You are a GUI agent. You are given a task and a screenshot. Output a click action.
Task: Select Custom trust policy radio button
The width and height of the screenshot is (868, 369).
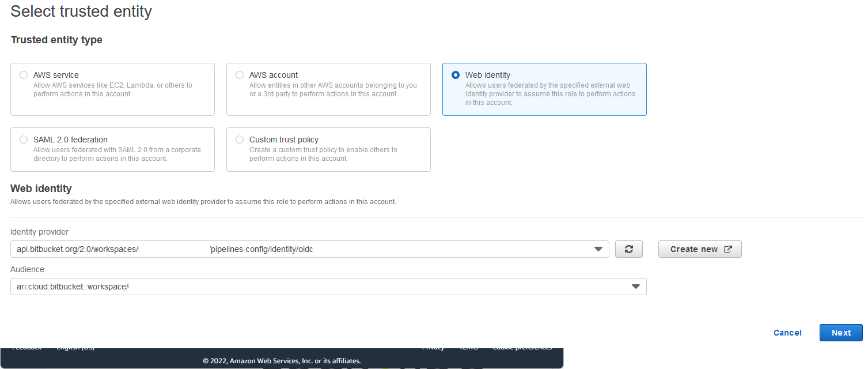coord(240,140)
